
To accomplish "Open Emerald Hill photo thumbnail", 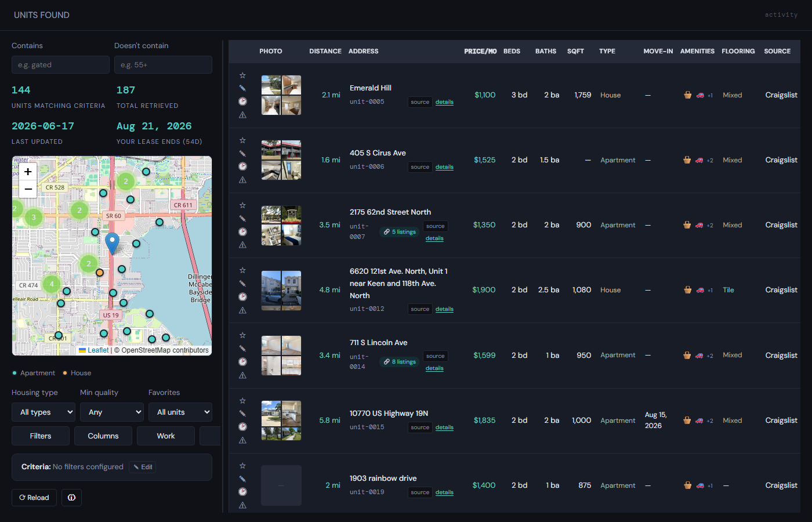I will 281,95.
